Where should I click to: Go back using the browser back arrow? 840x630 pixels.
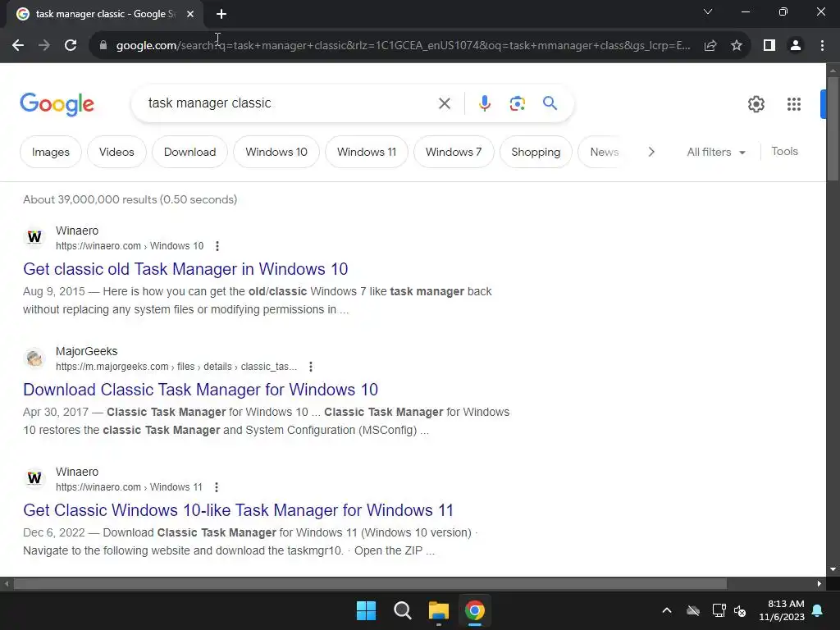pos(18,46)
